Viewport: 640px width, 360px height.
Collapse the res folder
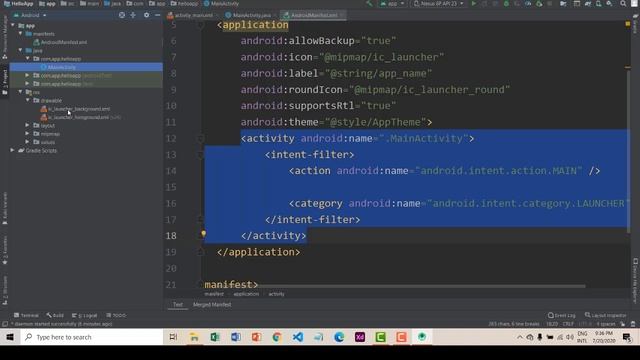pyautogui.click(x=20, y=92)
